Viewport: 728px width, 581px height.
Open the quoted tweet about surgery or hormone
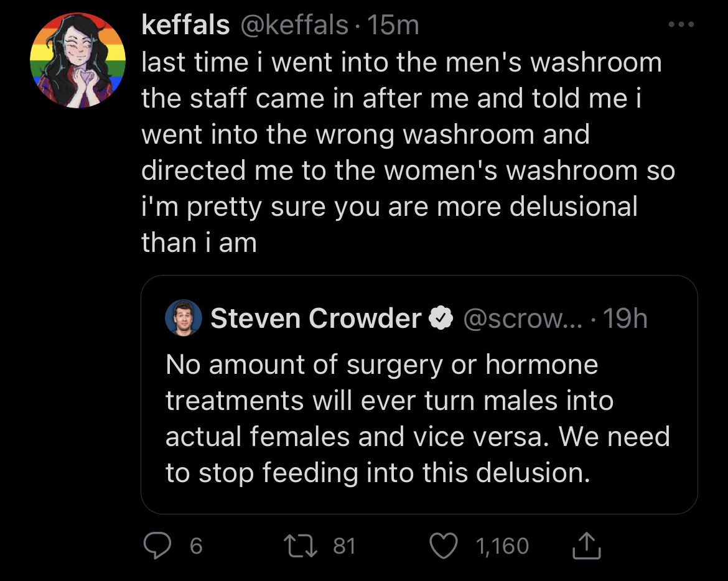[x=419, y=394]
